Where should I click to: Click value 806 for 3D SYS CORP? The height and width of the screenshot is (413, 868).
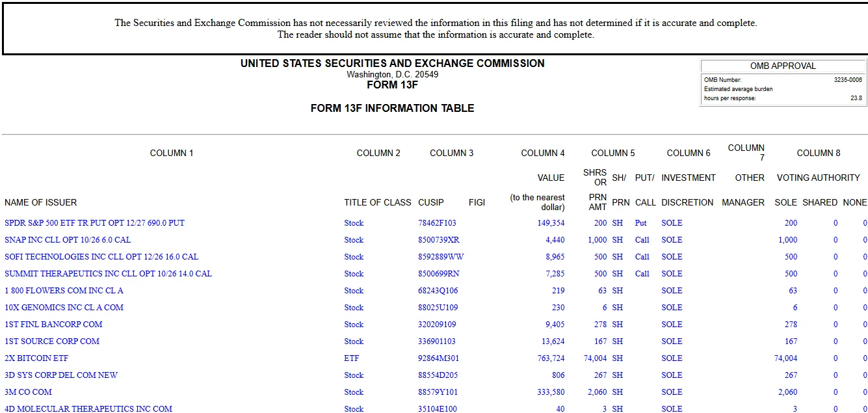pos(559,375)
